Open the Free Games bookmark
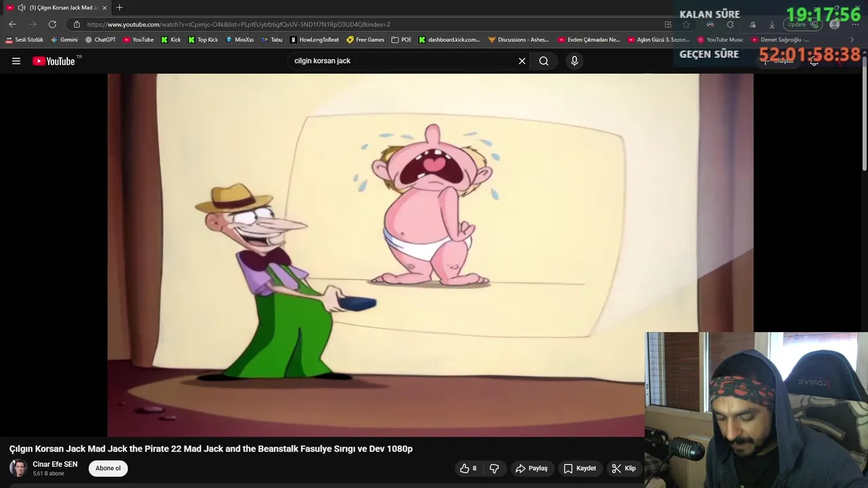 (x=366, y=40)
